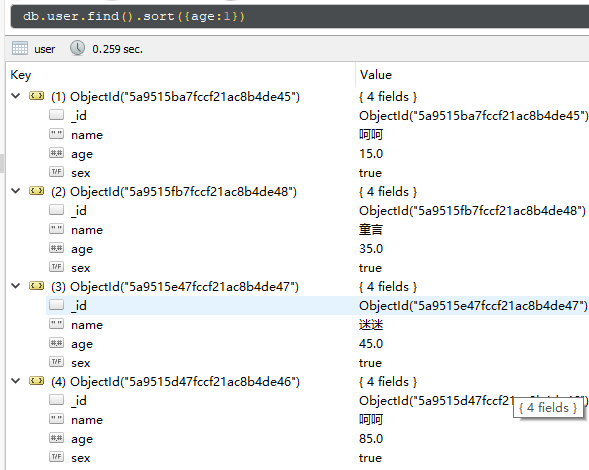The width and height of the screenshot is (589, 470).
Task: Click the value 15.0
Action: pos(371,154)
